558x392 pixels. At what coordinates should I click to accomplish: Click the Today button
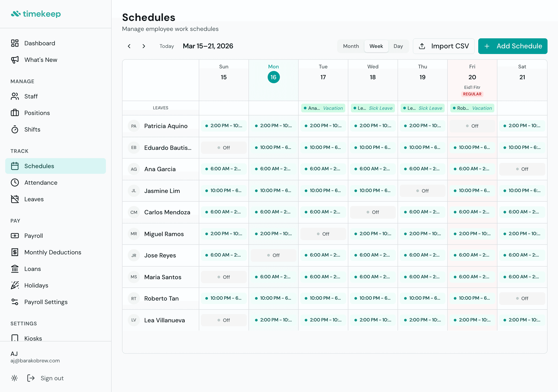pyautogui.click(x=167, y=46)
